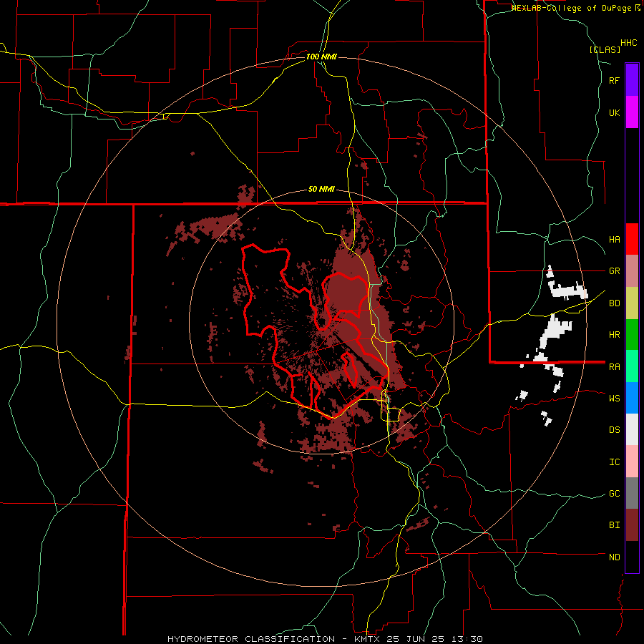Click the HR legend label

click(614, 335)
